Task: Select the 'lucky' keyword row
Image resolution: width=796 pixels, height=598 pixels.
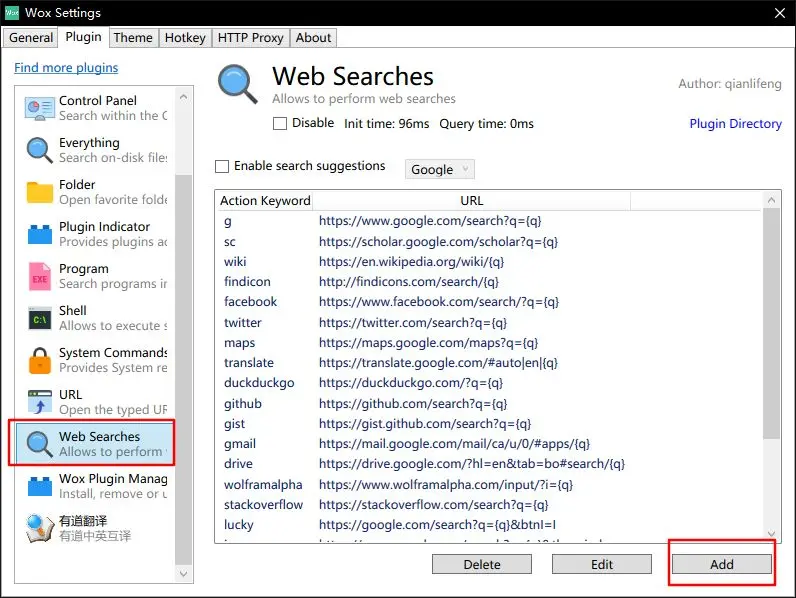Action: 488,525
